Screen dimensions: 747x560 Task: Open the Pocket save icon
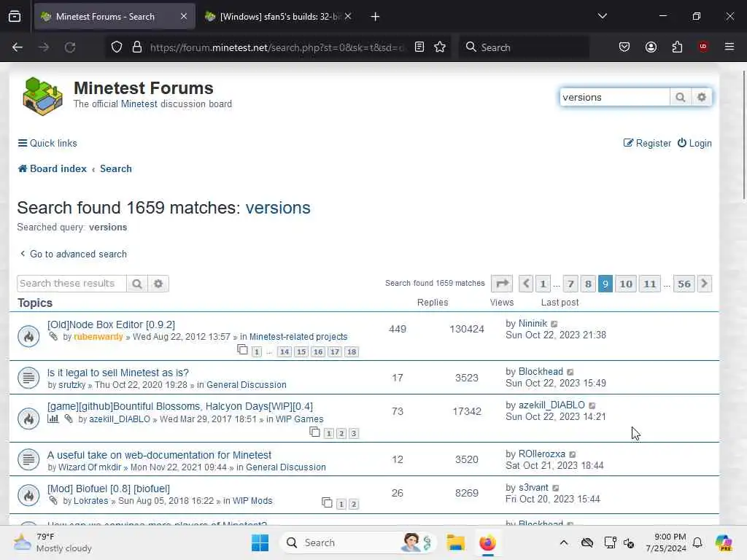[624, 47]
